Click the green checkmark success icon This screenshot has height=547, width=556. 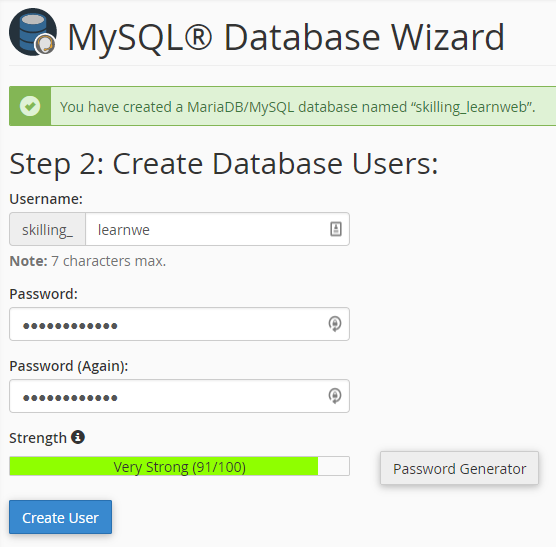point(30,106)
